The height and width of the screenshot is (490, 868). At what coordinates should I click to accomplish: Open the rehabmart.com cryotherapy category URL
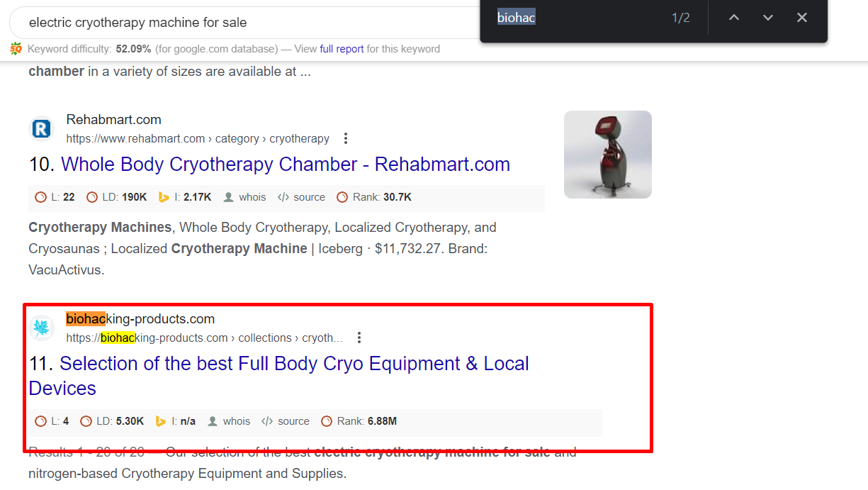pyautogui.click(x=198, y=138)
